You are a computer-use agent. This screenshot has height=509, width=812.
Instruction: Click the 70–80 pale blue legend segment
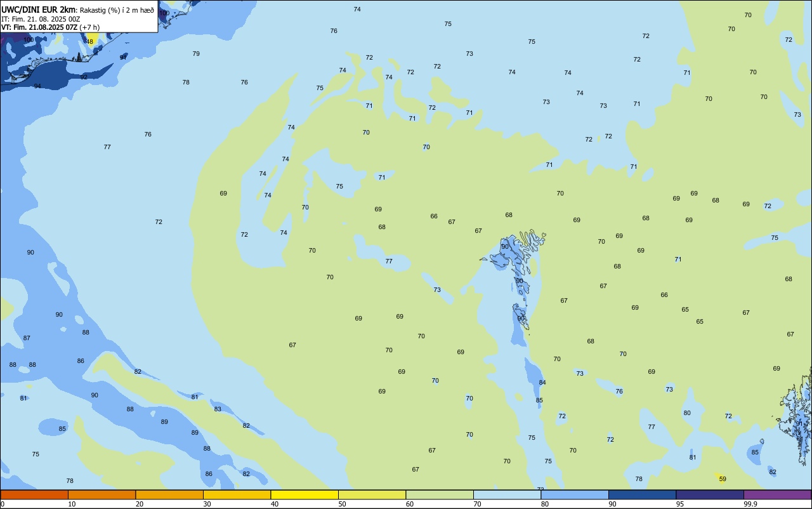coord(507,494)
